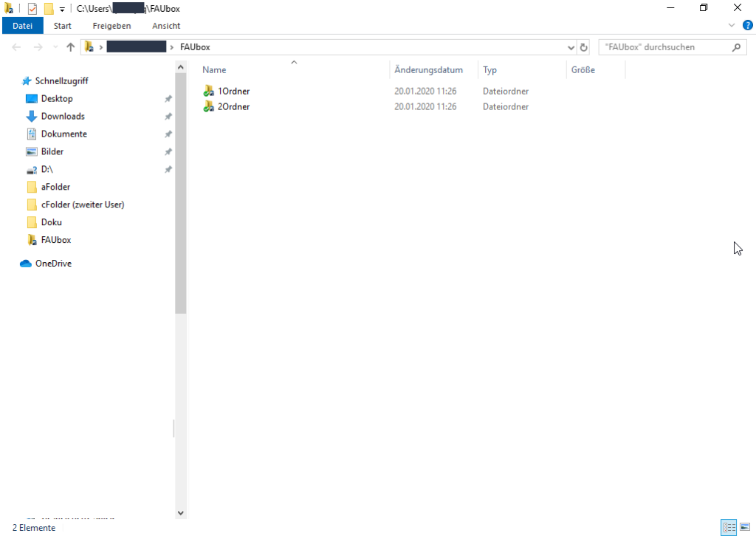Click the 2Ordner folder icon
This screenshot has width=756, height=536.
click(209, 107)
